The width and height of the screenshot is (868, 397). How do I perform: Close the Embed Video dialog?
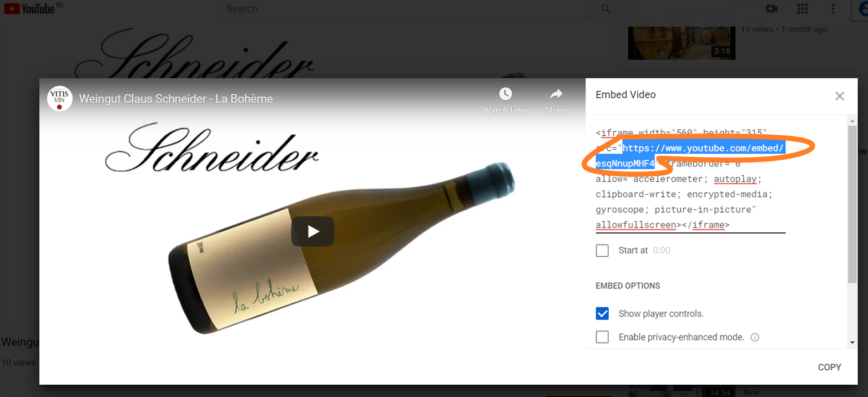(840, 96)
